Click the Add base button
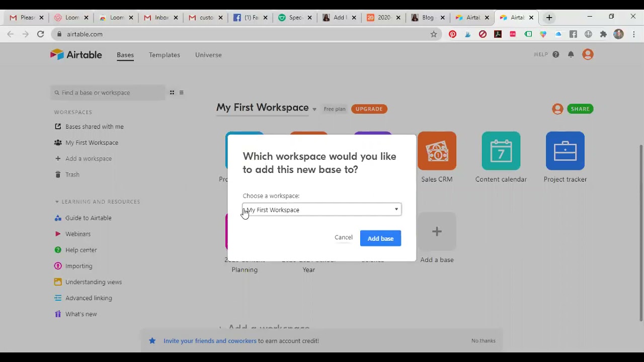 click(x=380, y=238)
